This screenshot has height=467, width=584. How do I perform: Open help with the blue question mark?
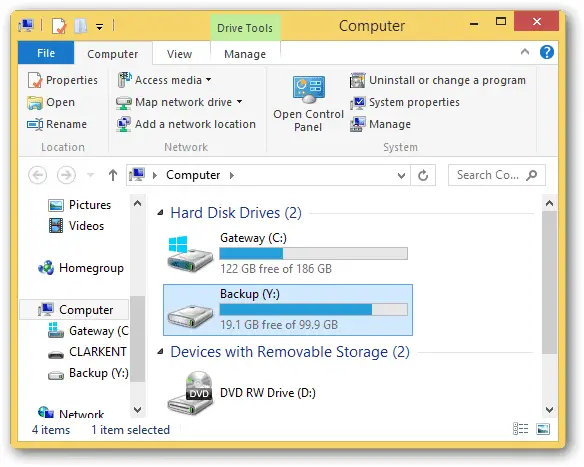(x=547, y=52)
